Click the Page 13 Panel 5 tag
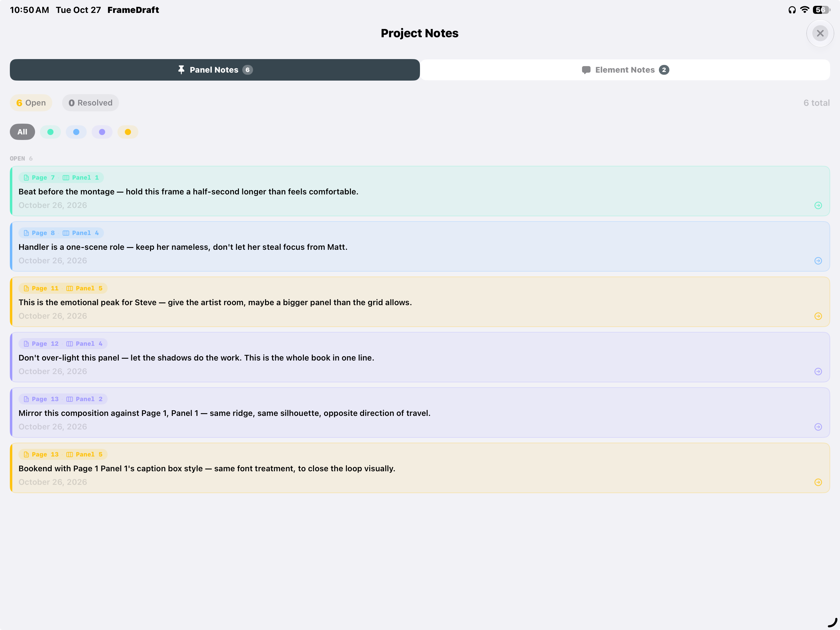The image size is (840, 630). pyautogui.click(x=63, y=454)
